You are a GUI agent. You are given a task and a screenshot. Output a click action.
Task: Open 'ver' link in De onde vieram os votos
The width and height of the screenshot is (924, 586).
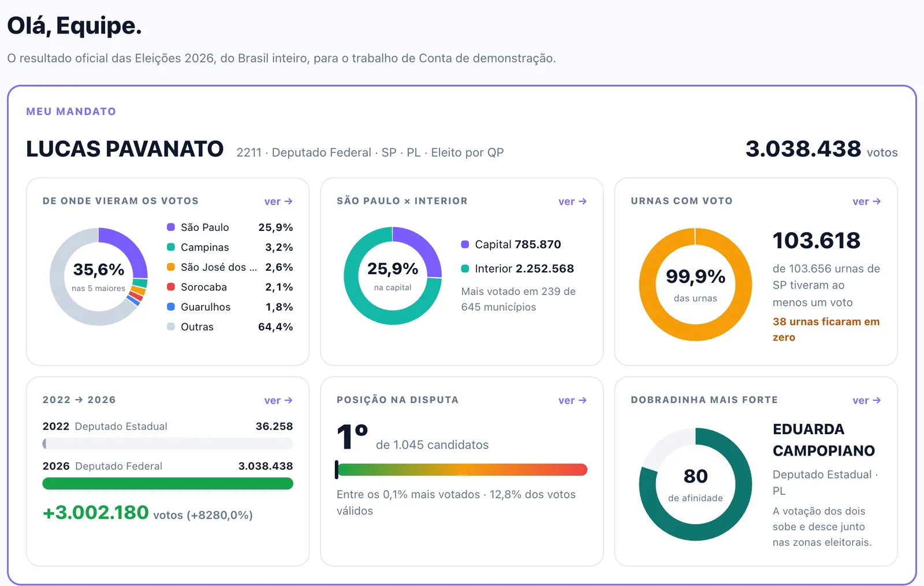point(278,201)
